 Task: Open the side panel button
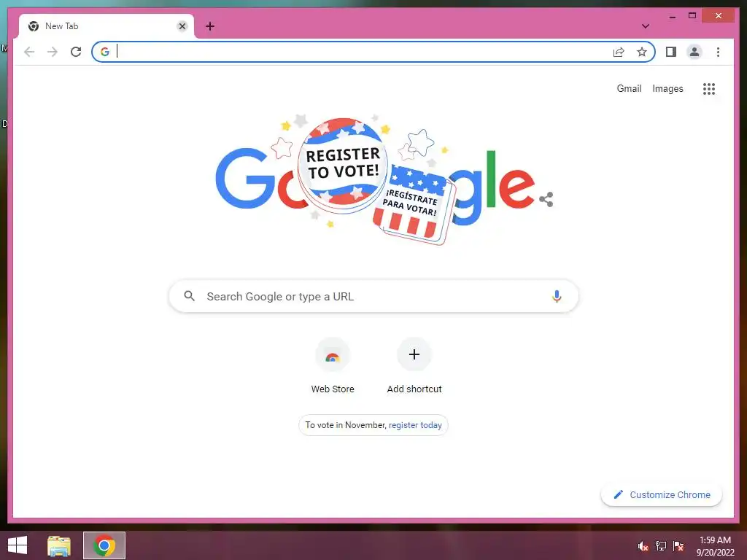(671, 52)
